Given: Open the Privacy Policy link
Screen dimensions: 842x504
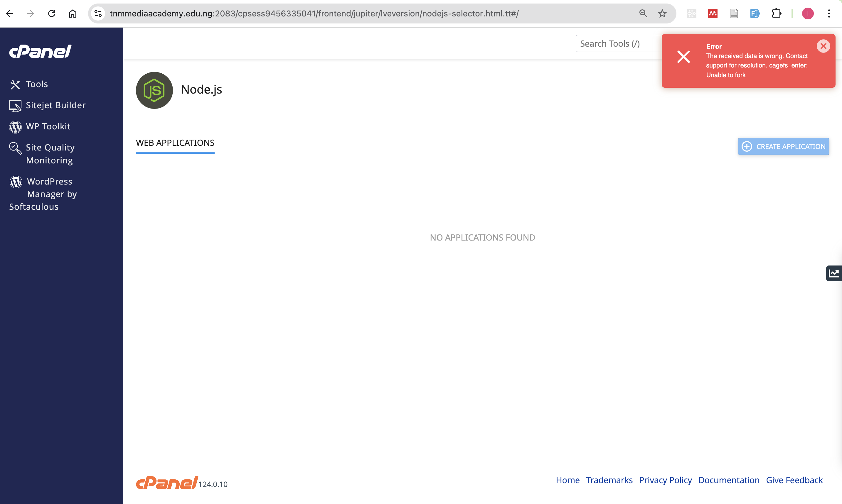Looking at the screenshot, I should [x=665, y=480].
